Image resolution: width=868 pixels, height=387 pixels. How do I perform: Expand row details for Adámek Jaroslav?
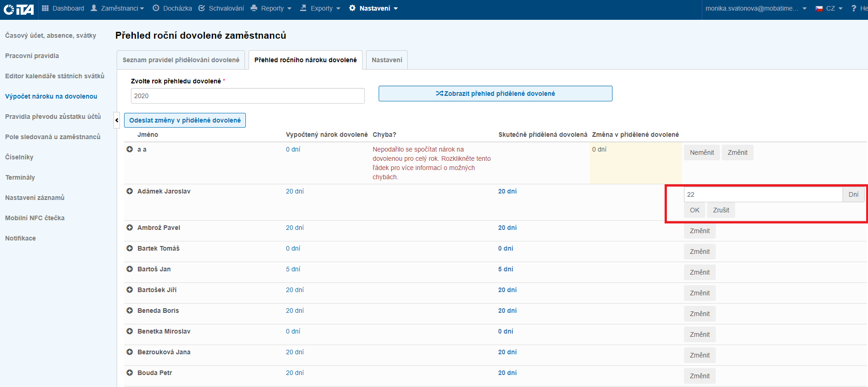(x=130, y=191)
